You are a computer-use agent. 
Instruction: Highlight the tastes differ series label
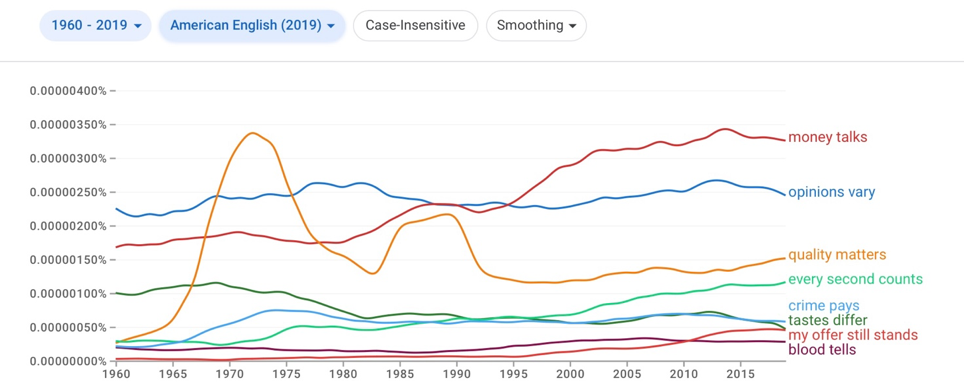[x=828, y=320]
